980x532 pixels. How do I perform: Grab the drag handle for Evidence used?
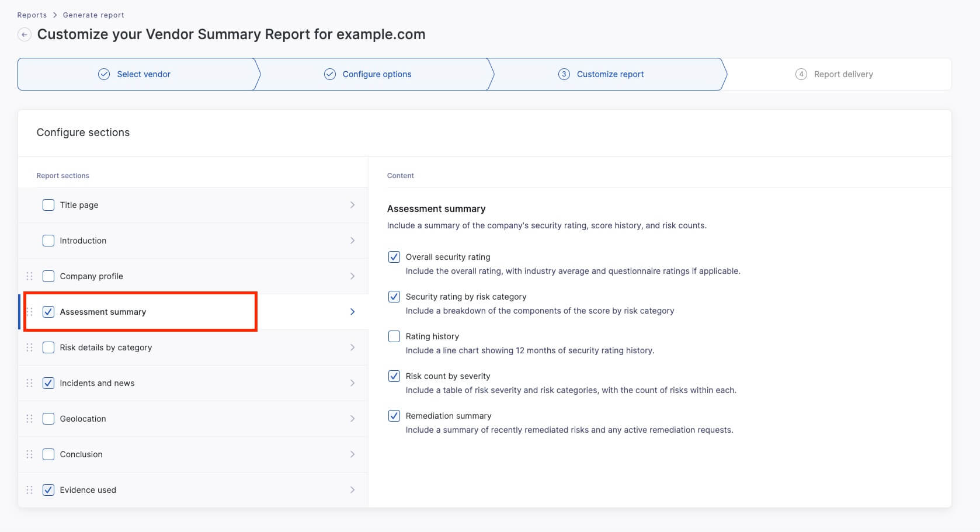[x=30, y=490]
